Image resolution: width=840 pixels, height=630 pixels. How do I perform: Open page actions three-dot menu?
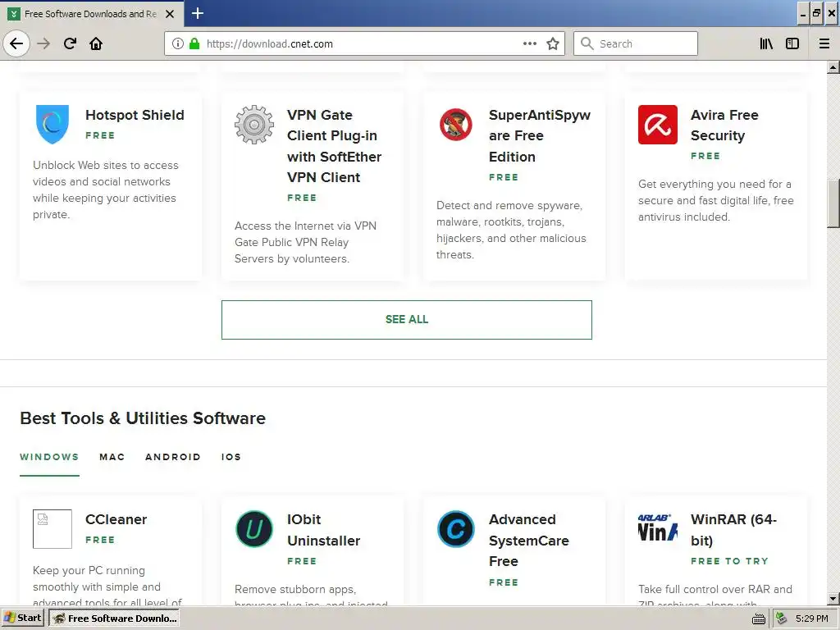click(530, 44)
